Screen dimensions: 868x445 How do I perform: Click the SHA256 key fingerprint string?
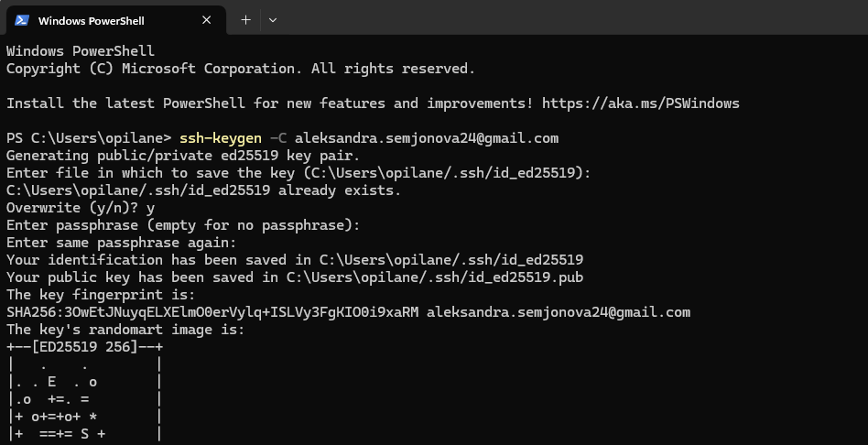coord(212,312)
